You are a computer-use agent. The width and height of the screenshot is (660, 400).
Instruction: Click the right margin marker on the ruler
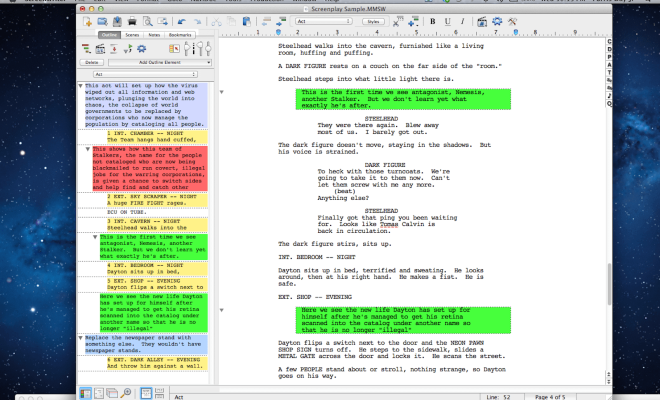coord(516,32)
